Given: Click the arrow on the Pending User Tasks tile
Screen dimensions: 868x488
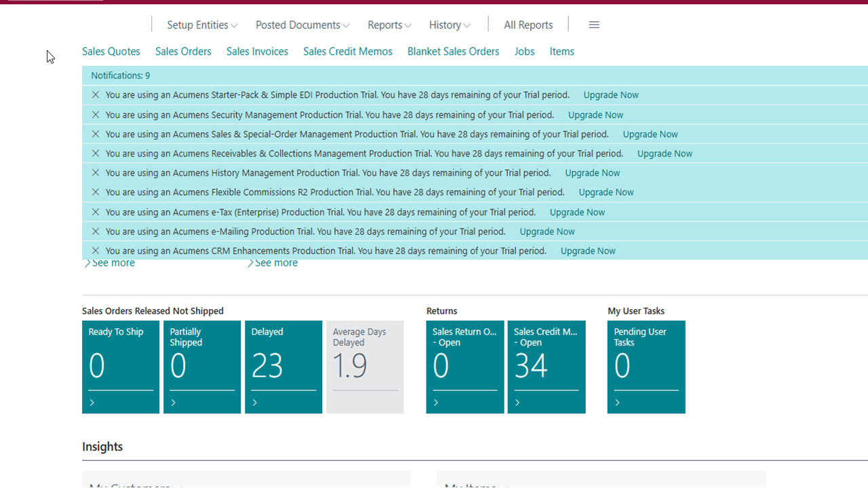Looking at the screenshot, I should pos(617,403).
